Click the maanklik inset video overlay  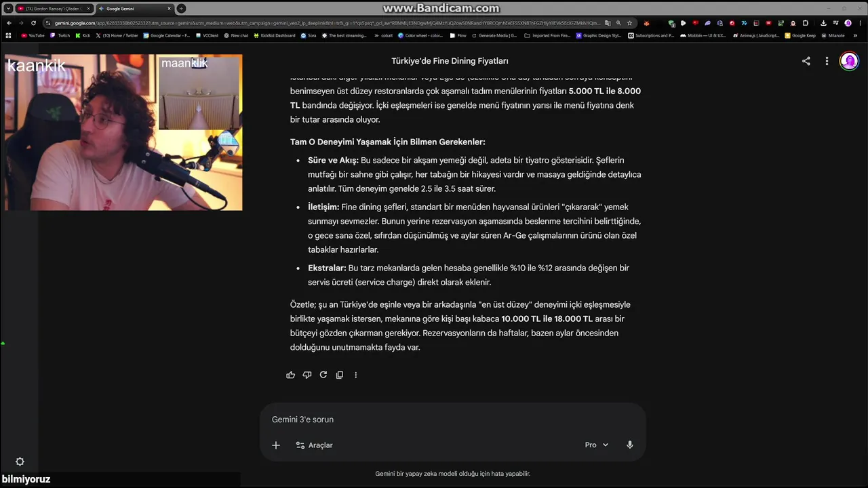200,93
